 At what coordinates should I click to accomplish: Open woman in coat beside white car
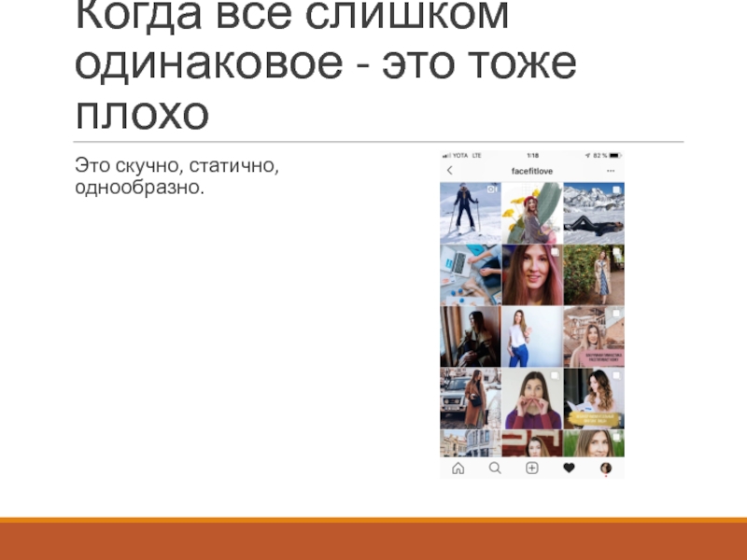470,398
